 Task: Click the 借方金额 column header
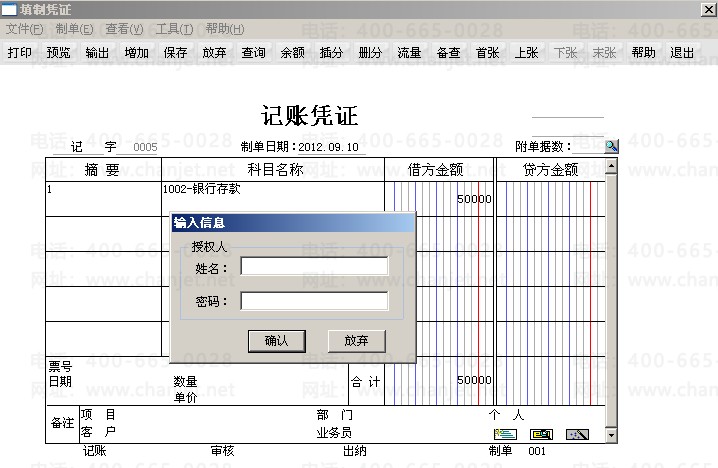(439, 170)
